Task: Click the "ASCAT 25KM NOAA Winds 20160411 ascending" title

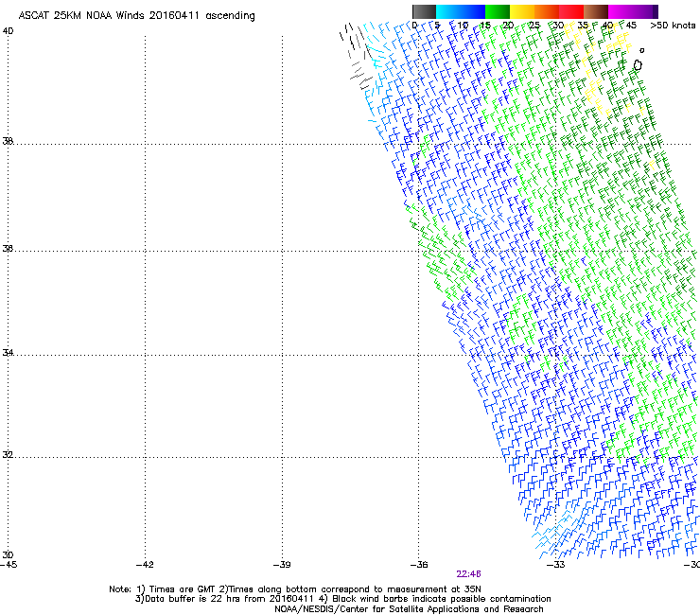Action: tap(136, 16)
